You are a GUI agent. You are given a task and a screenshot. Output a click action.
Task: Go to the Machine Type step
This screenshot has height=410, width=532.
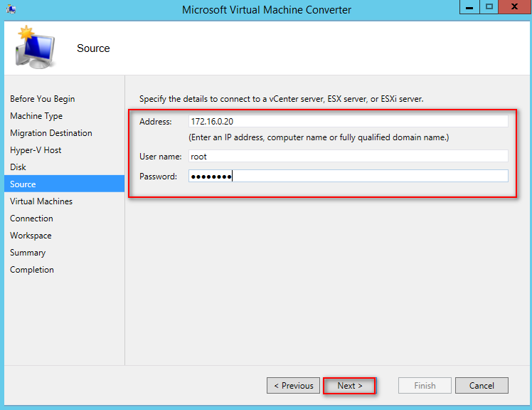click(x=36, y=116)
